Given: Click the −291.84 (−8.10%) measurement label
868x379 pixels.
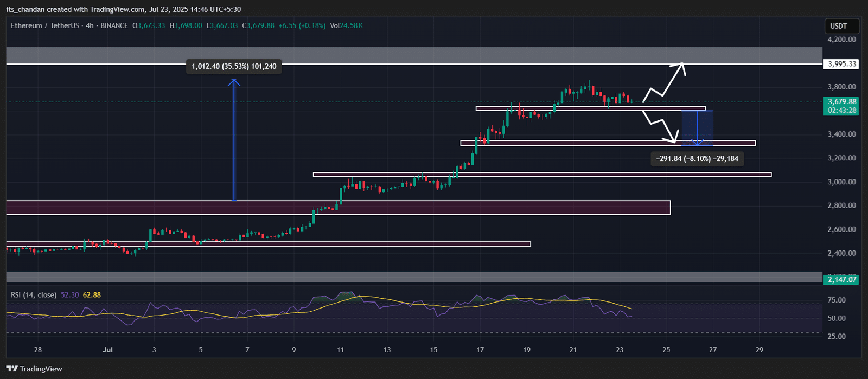Looking at the screenshot, I should 697,159.
